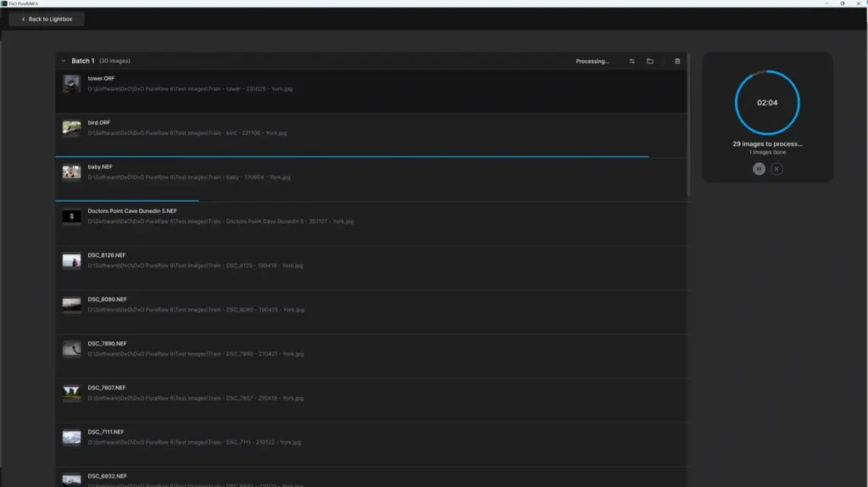Click the bird.ORF thumbnail
The height and width of the screenshot is (487, 868).
71,127
